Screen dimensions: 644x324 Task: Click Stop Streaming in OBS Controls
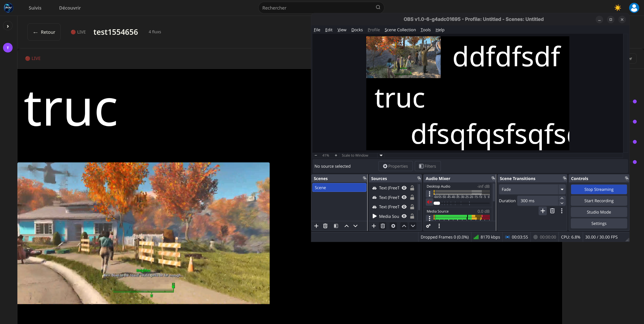(x=599, y=189)
